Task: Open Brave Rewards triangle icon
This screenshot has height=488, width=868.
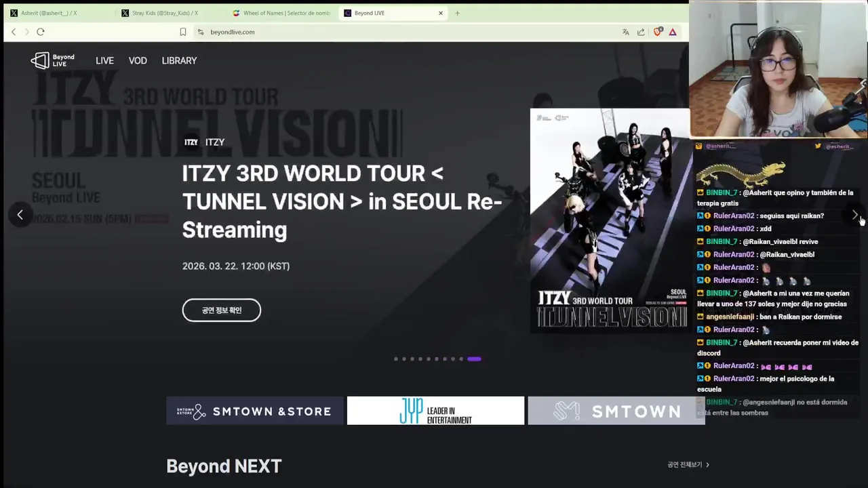Action: tap(673, 32)
